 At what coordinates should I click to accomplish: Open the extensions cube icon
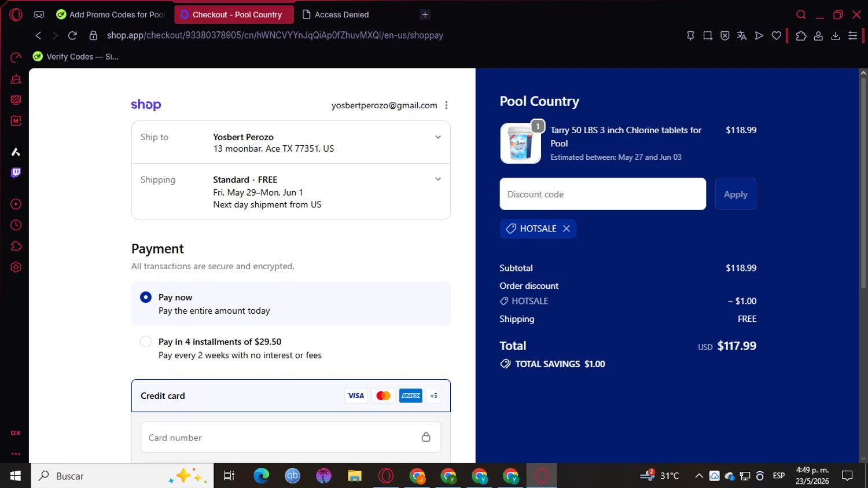(x=801, y=36)
